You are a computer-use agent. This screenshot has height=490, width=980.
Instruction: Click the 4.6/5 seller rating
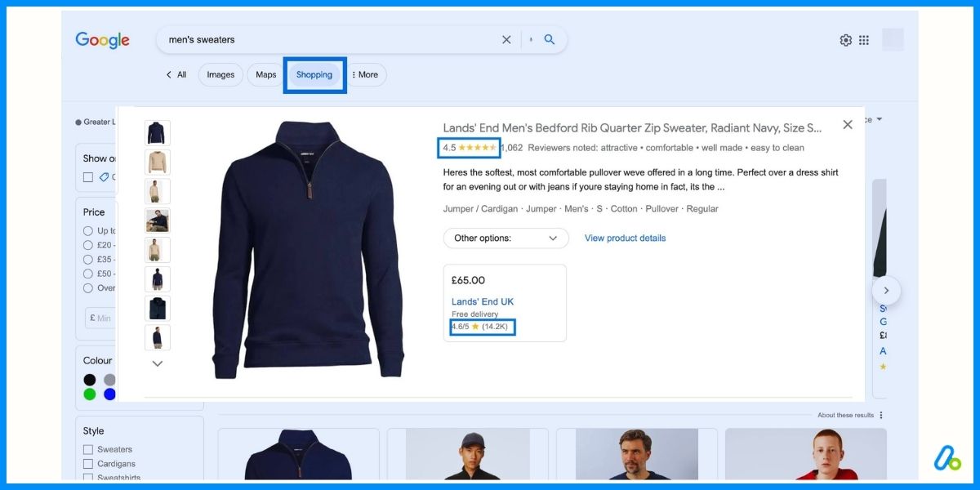483,327
